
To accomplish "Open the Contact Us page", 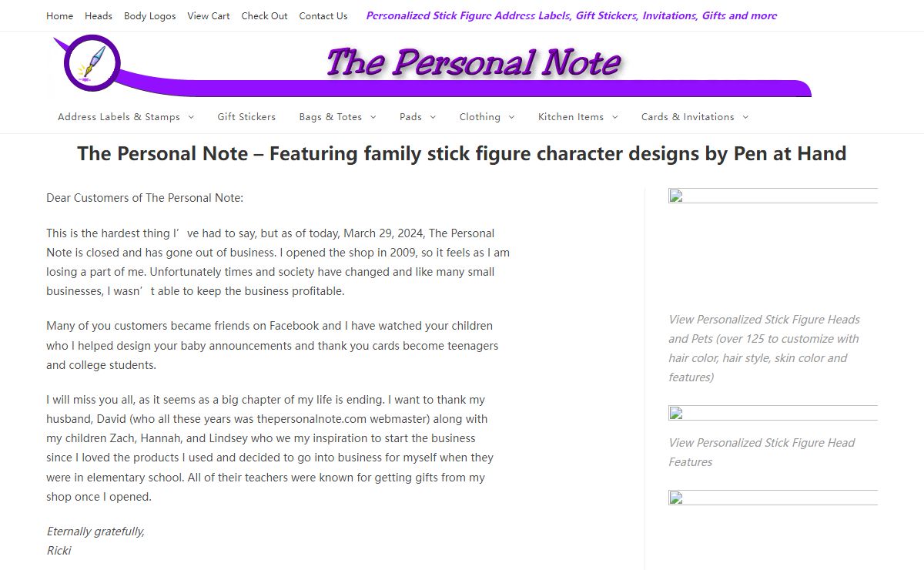I will [323, 16].
